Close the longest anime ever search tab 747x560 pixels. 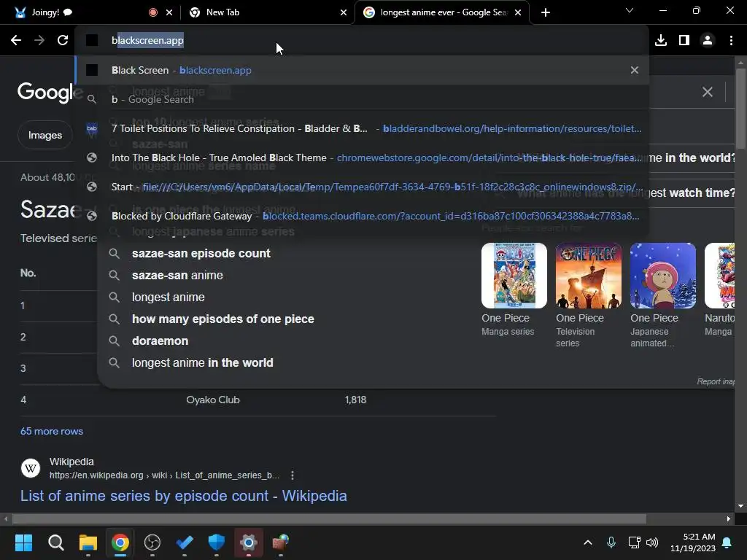click(518, 12)
